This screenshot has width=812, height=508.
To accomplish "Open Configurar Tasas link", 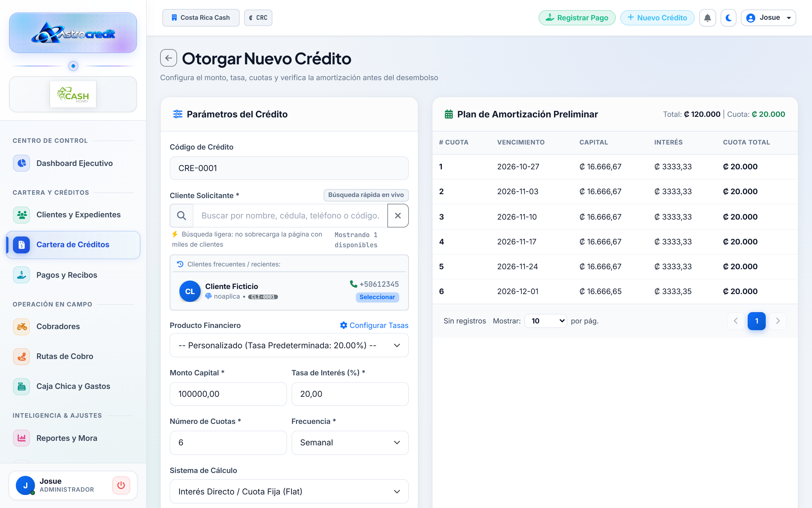I will [374, 325].
